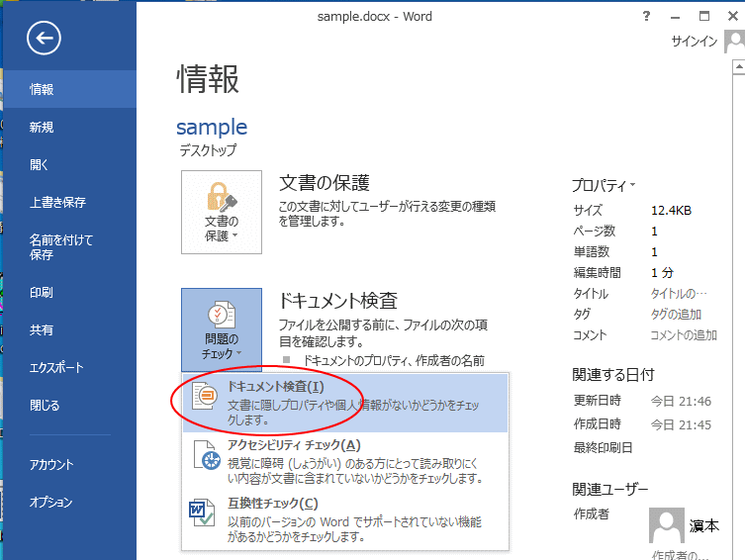The image size is (745, 560).
Task: Select the ドキュメント検査(I) menu entry
Action: pyautogui.click(x=345, y=403)
